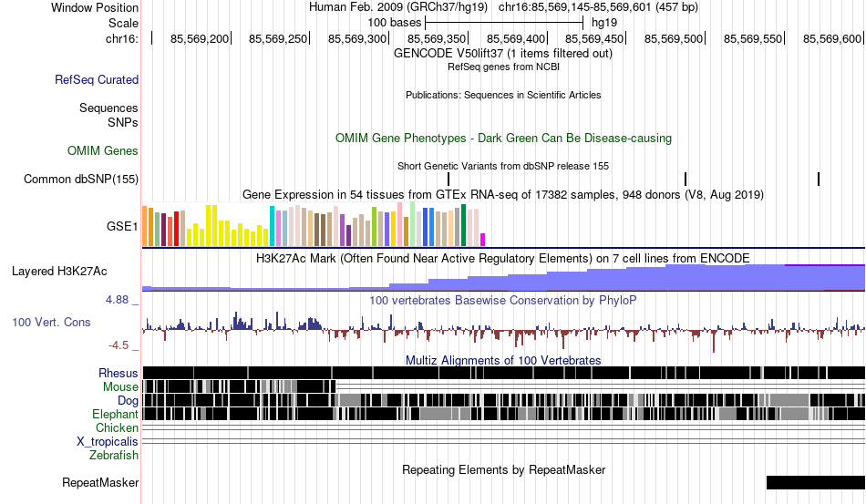Viewport: 866px width, 504px height.
Task: Click the 85,569,350 ruler position
Action: point(437,38)
